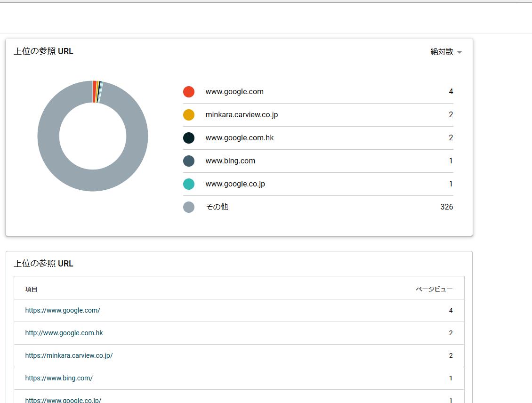Click the ページビュー column header
532x403 pixels.
click(434, 290)
